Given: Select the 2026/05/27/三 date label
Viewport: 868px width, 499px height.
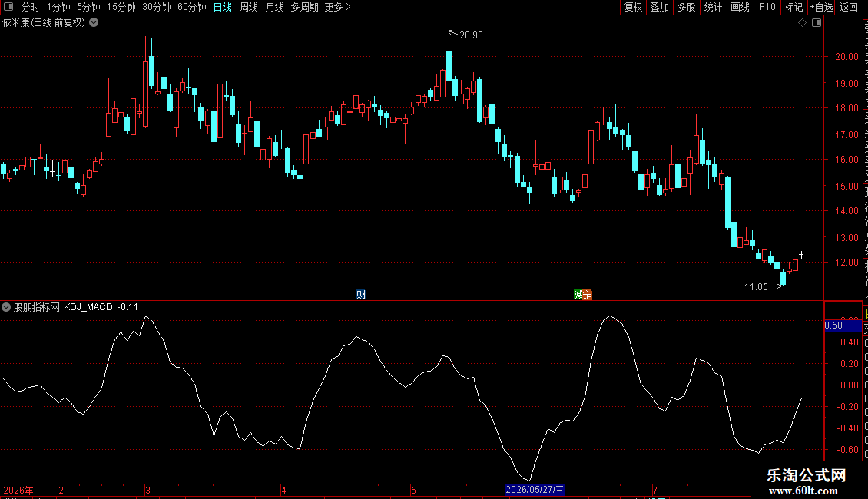Looking at the screenshot, I should [535, 490].
